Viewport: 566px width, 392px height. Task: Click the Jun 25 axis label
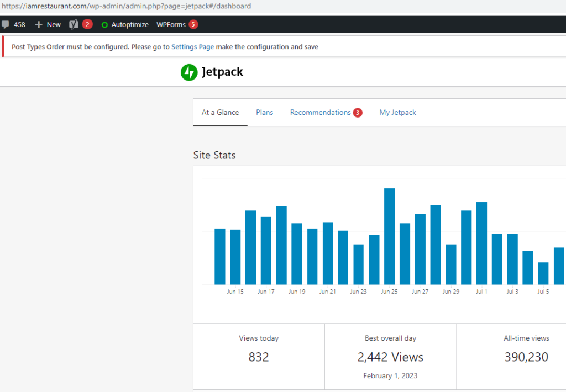coord(389,292)
